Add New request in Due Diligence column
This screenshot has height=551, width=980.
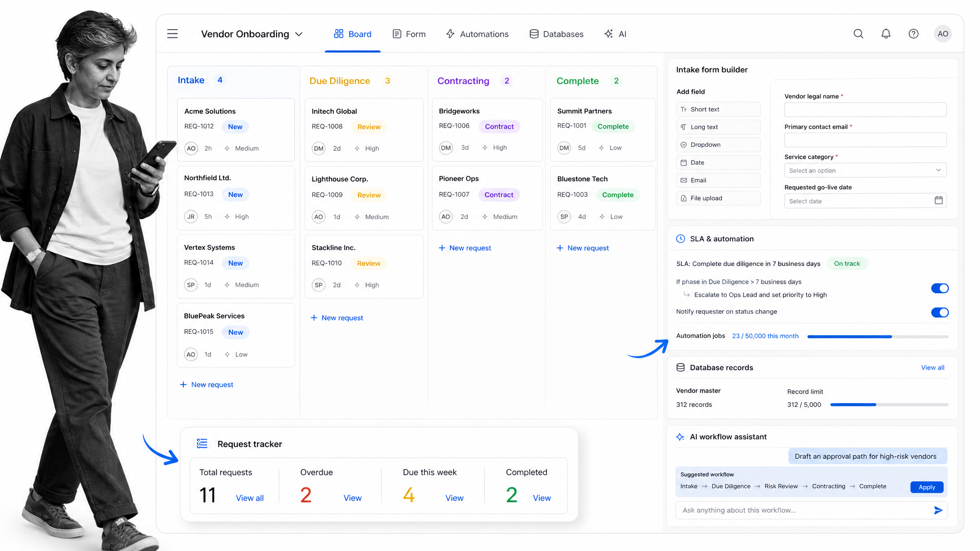(337, 318)
